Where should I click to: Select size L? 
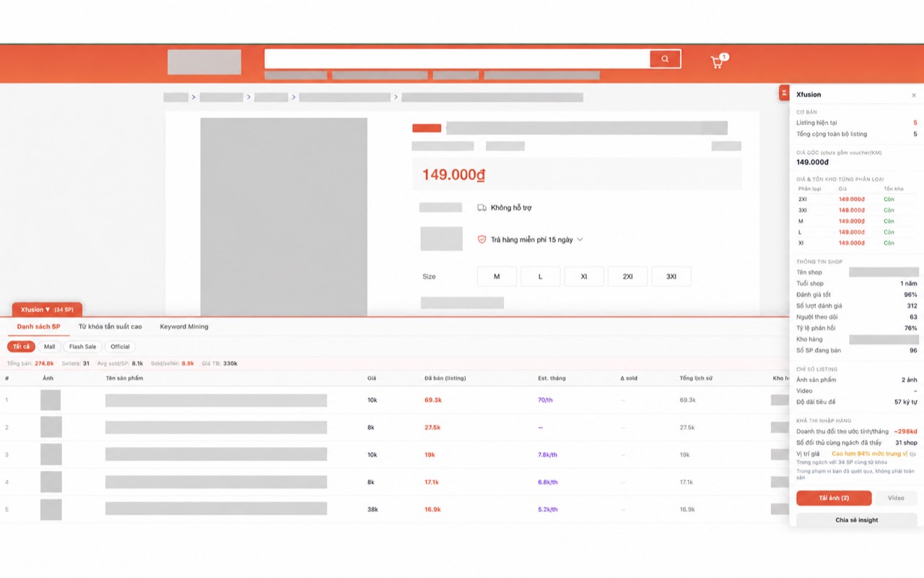[541, 277]
